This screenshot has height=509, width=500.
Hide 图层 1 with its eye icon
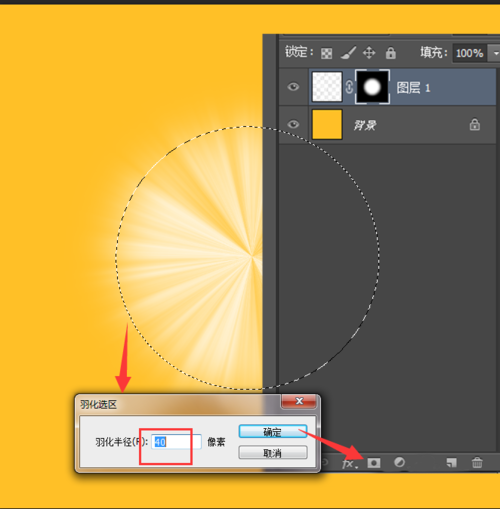click(293, 87)
